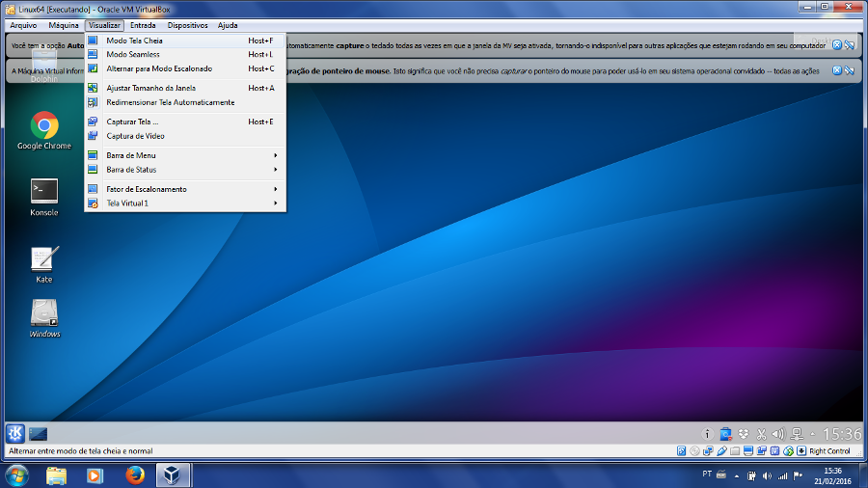Open the software updates tray icon
The width and height of the screenshot is (868, 488).
click(725, 434)
